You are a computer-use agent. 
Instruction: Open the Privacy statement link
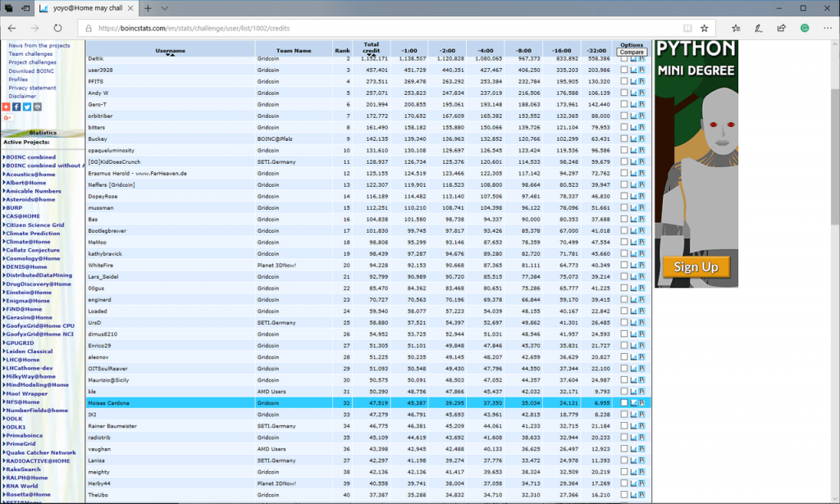tap(32, 88)
